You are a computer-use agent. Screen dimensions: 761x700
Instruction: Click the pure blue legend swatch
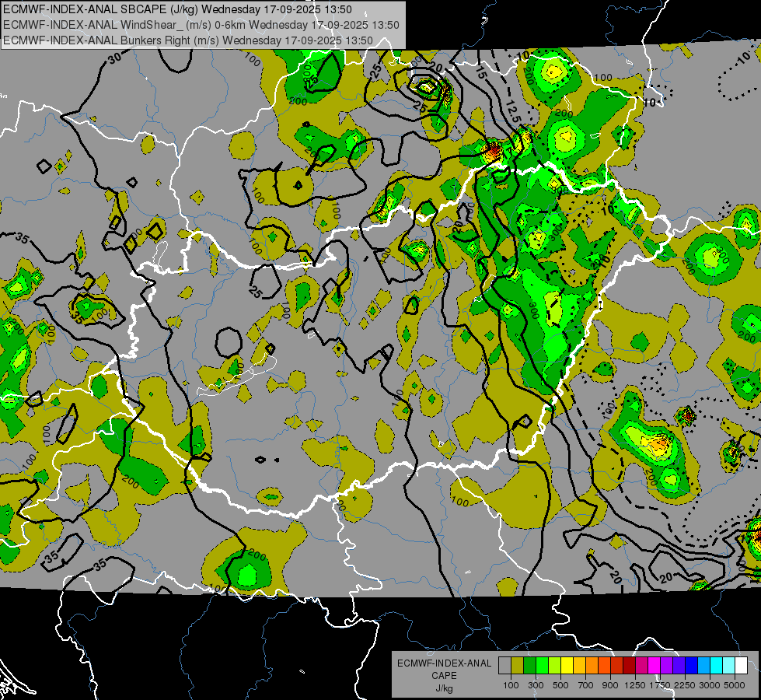691,666
